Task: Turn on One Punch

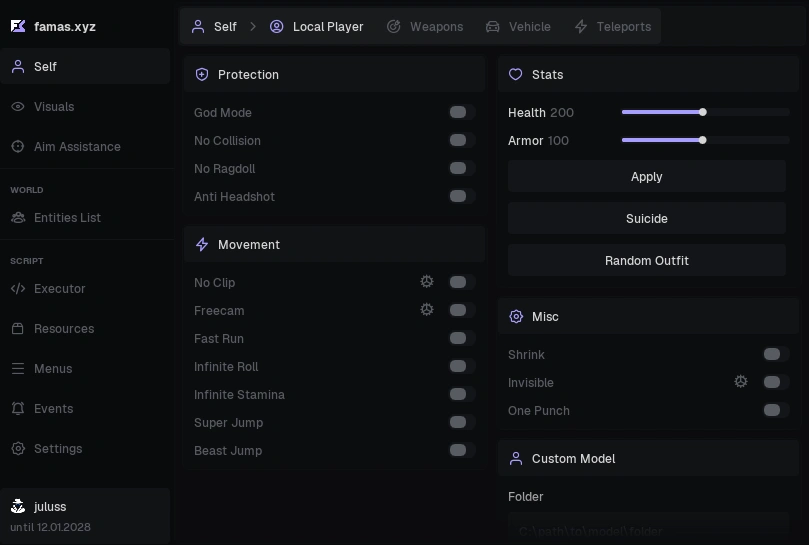Action: [x=776, y=410]
